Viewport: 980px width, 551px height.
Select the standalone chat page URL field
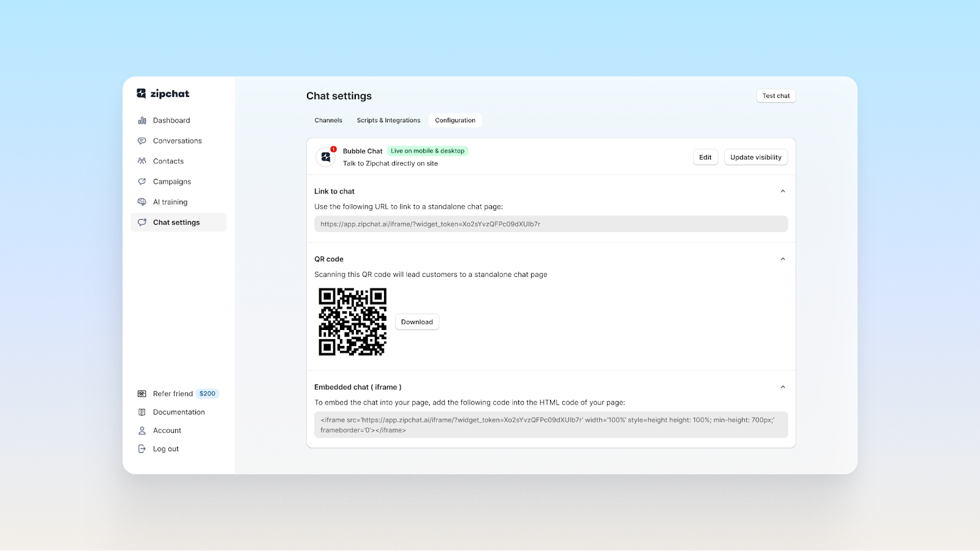(x=550, y=223)
